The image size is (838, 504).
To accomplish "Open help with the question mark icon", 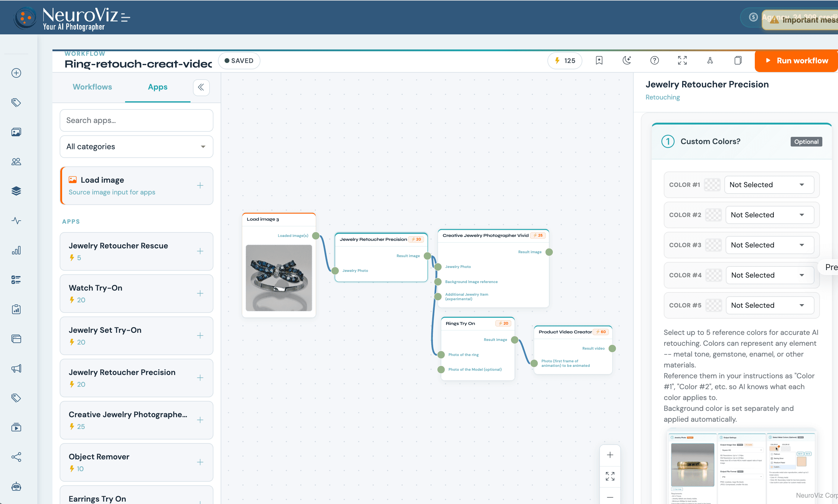I will tap(655, 61).
